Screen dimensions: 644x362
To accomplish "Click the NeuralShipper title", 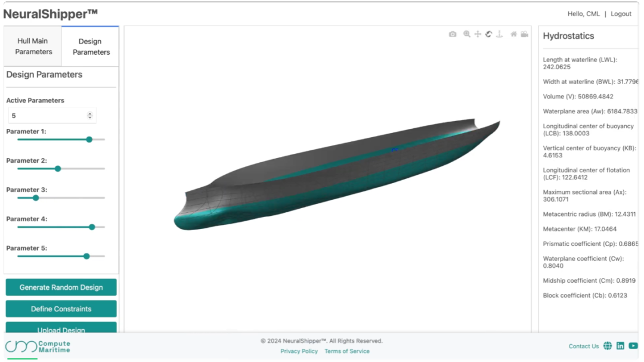I will [51, 14].
